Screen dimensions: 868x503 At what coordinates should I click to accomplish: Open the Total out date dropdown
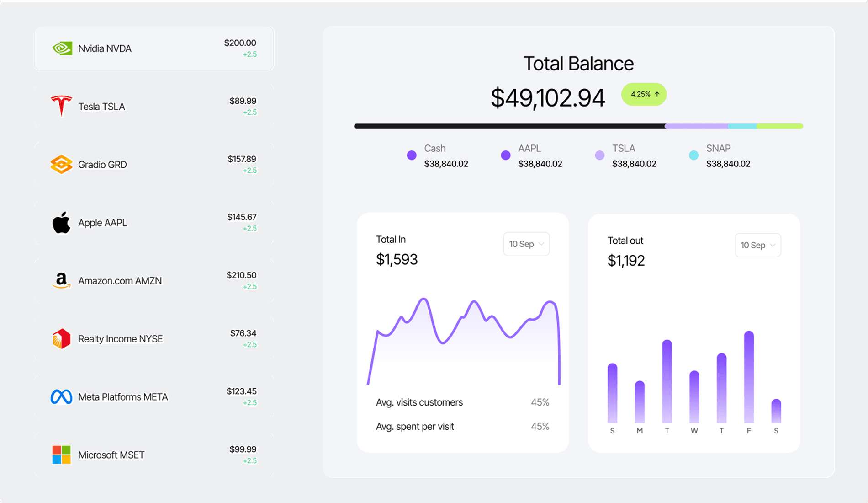pos(757,245)
